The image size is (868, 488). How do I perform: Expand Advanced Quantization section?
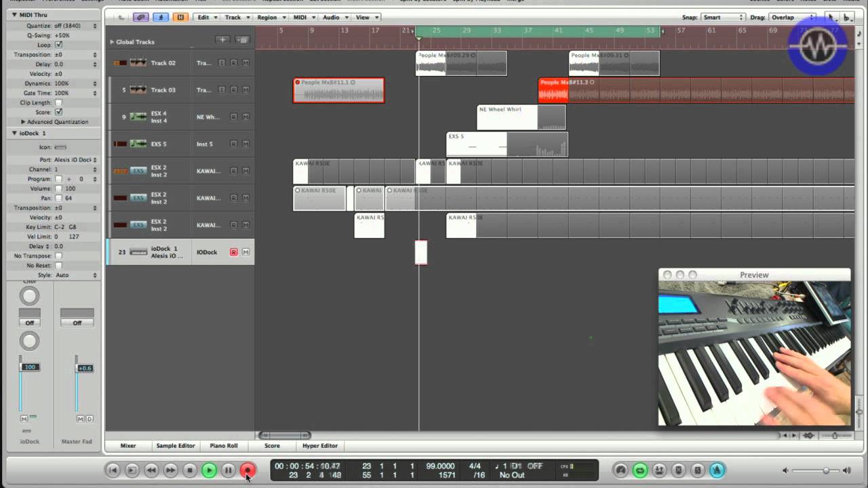pyautogui.click(x=22, y=122)
